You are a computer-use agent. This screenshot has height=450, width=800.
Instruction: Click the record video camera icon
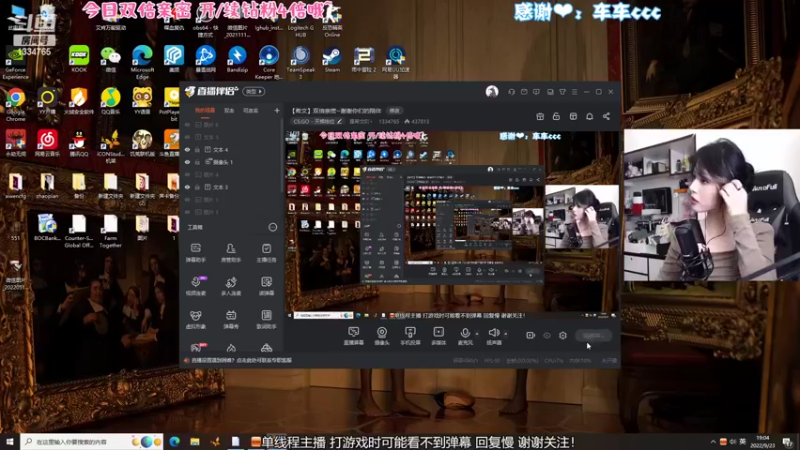(531, 335)
